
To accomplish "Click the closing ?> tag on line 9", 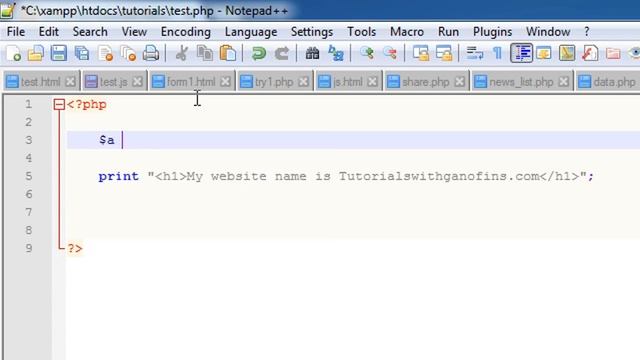I will click(75, 248).
